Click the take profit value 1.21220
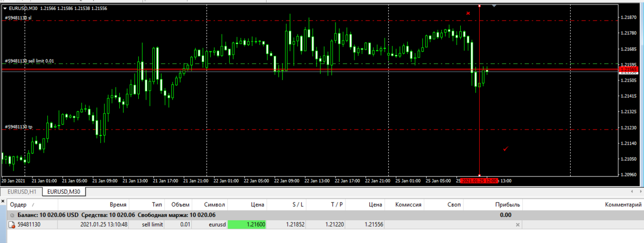644x243 pixels. (x=335, y=225)
